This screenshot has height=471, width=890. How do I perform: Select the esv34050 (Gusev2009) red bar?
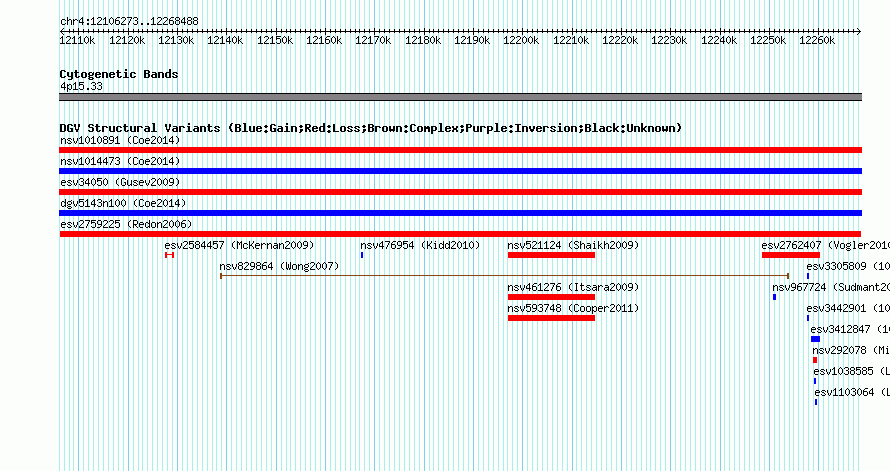tap(460, 192)
